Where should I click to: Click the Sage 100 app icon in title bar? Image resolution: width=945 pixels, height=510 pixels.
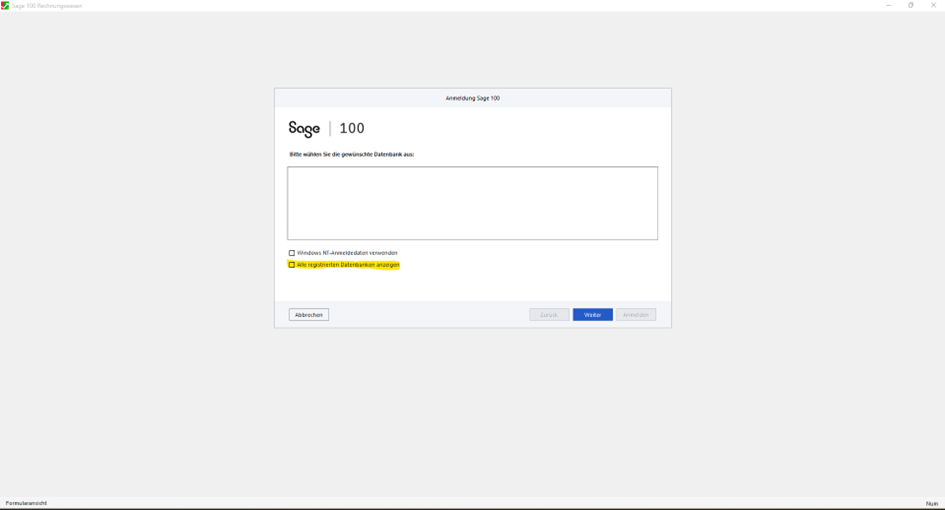pos(5,5)
